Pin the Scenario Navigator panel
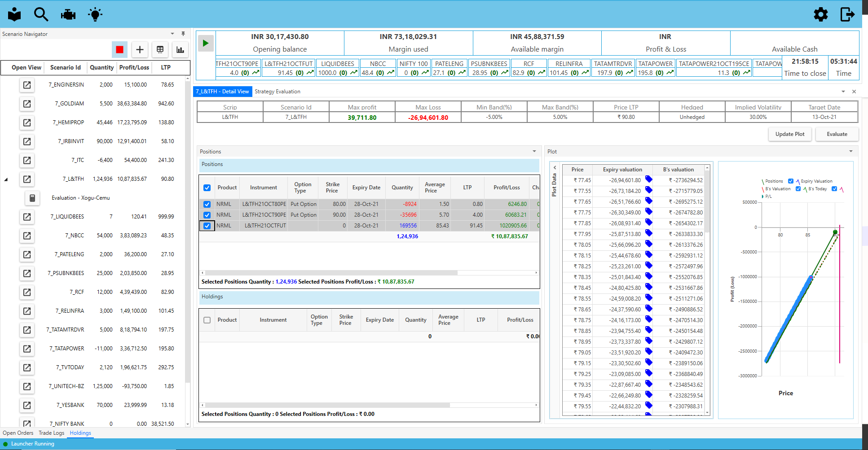The image size is (868, 450). tap(183, 34)
